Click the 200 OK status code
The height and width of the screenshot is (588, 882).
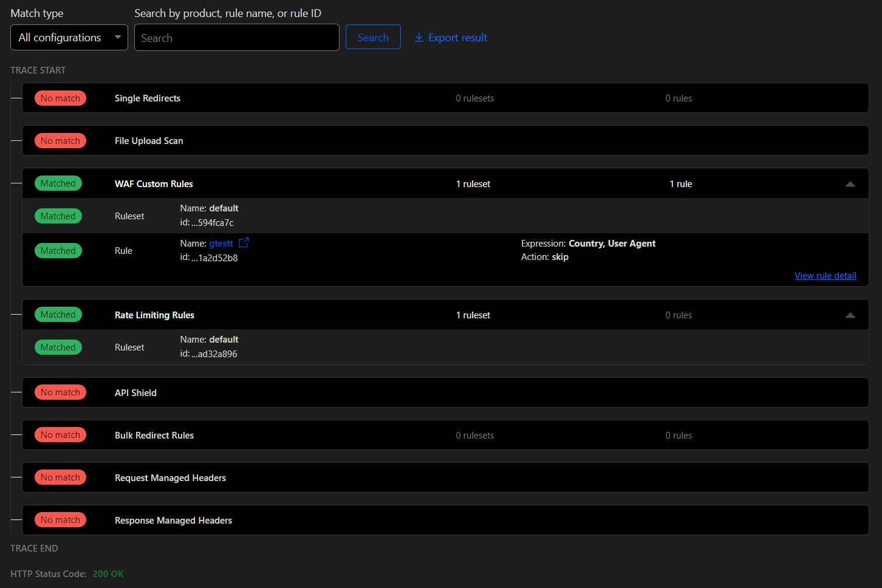click(x=108, y=574)
